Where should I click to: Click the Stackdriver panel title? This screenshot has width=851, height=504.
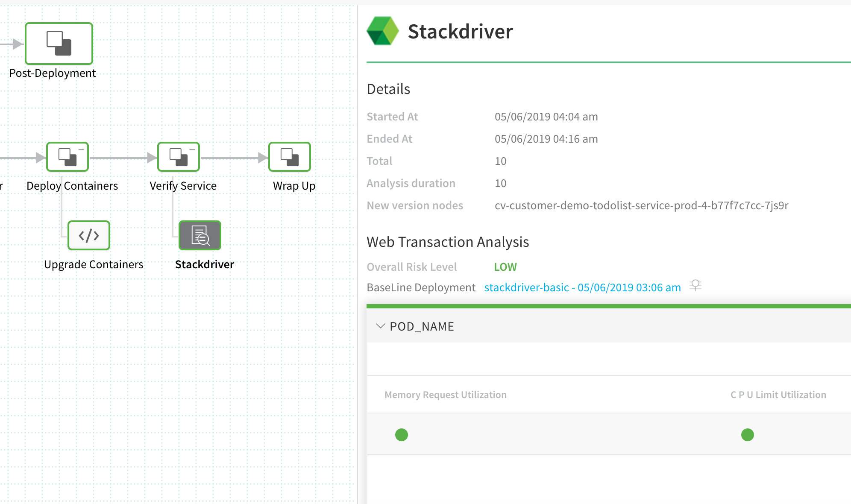(x=461, y=31)
